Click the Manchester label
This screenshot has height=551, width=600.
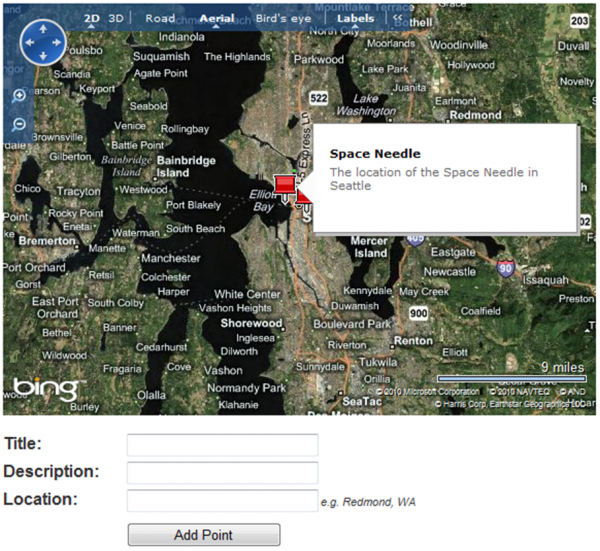[x=171, y=258]
